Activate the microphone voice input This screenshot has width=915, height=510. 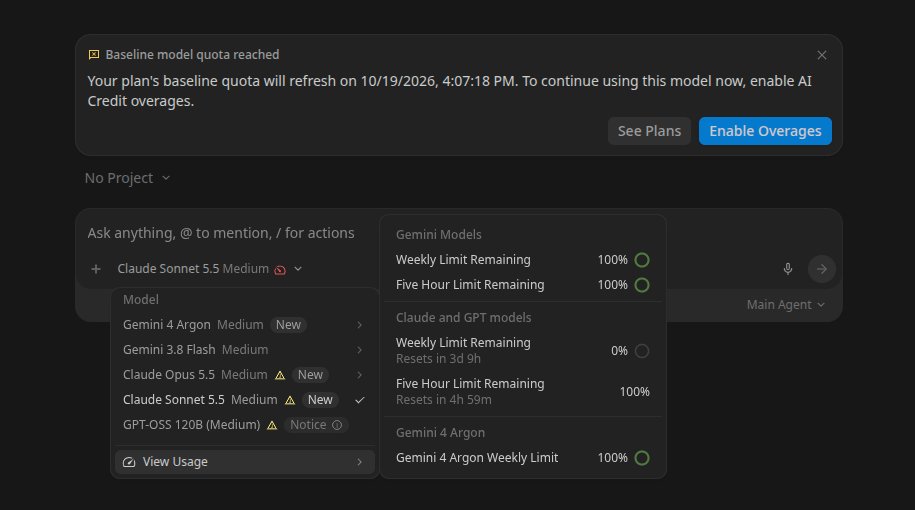[788, 269]
